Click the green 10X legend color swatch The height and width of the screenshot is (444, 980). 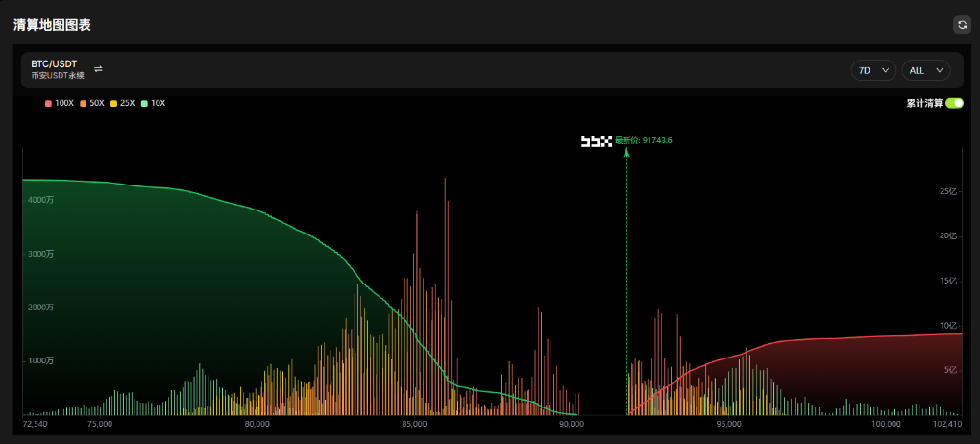[x=143, y=103]
